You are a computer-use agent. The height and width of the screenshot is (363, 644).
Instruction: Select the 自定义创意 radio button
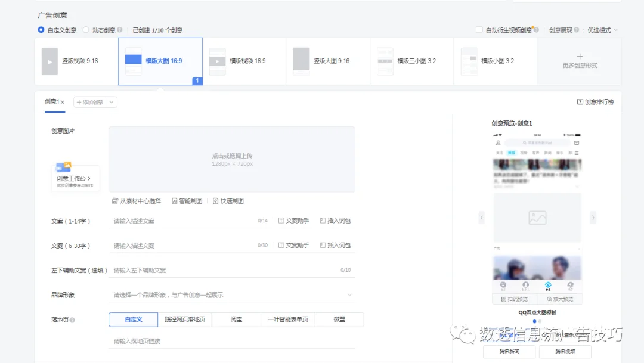coord(41,30)
